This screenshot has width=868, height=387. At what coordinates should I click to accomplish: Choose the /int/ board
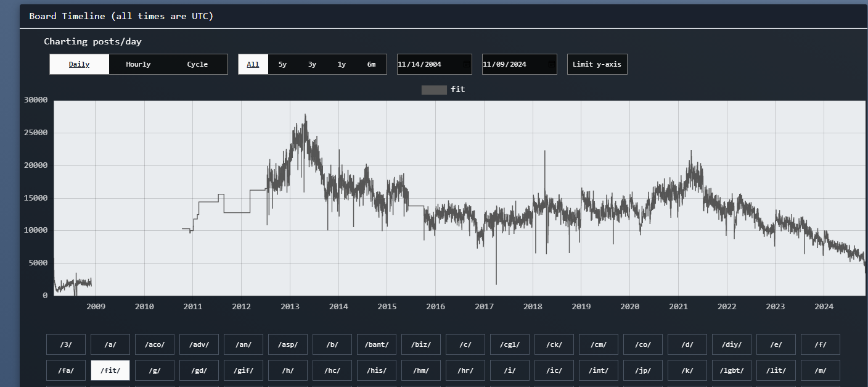tap(599, 370)
